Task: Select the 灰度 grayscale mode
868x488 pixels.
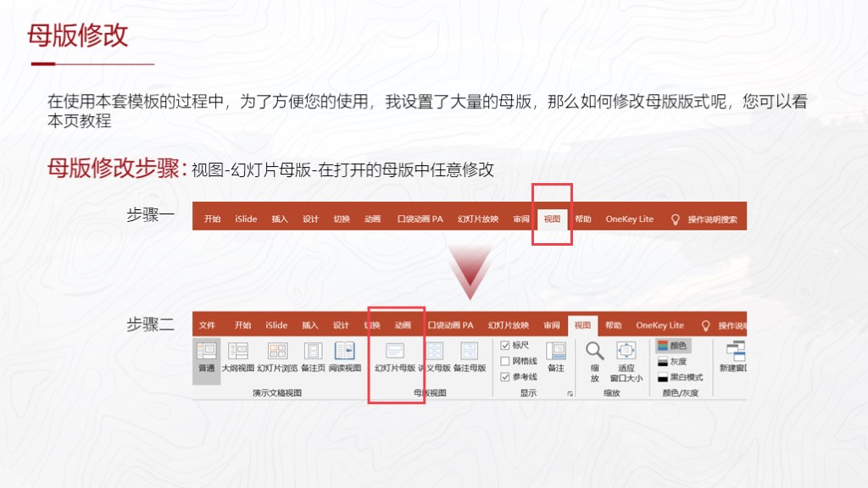Action: point(672,361)
